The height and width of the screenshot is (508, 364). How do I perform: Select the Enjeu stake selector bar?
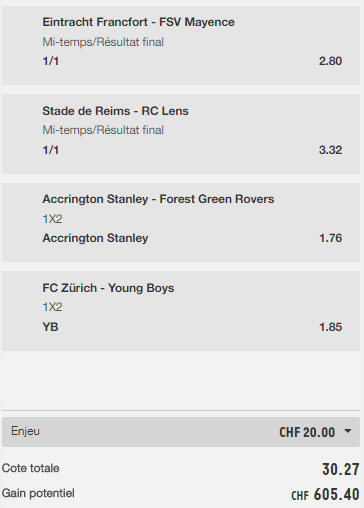pyautogui.click(x=181, y=432)
